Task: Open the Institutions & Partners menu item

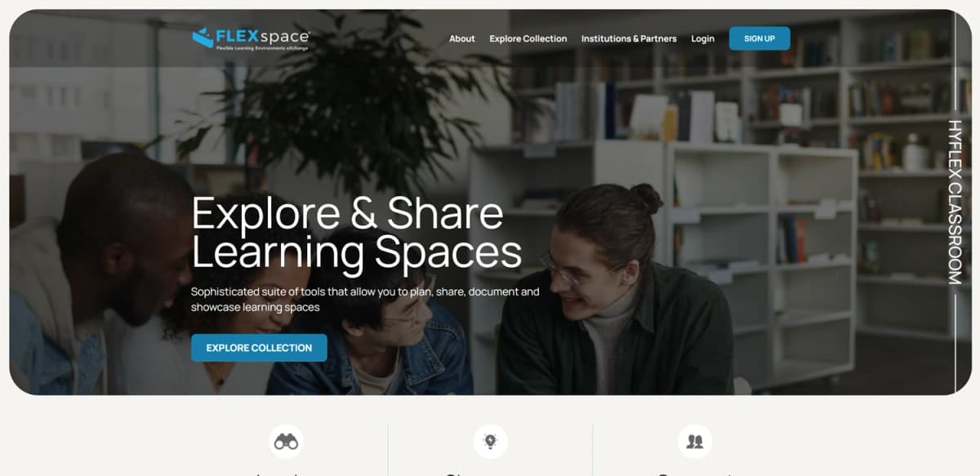Action: (629, 38)
